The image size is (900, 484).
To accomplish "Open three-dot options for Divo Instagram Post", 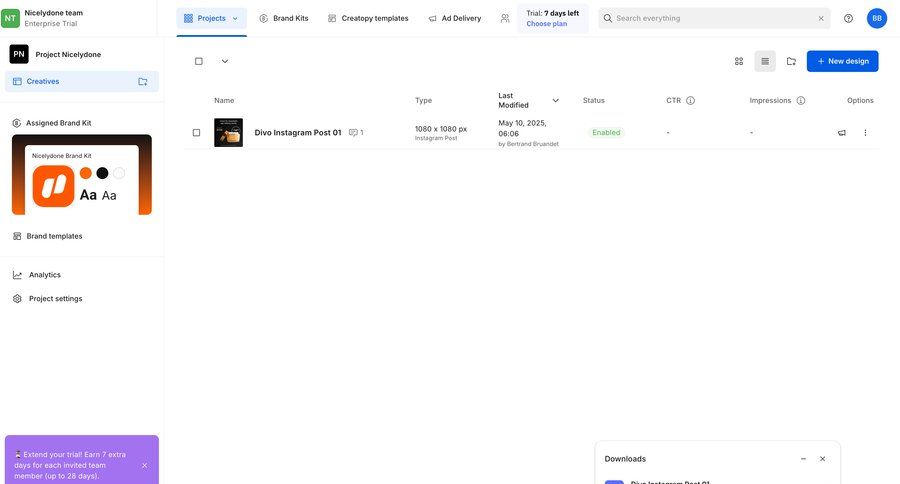I will [866, 133].
